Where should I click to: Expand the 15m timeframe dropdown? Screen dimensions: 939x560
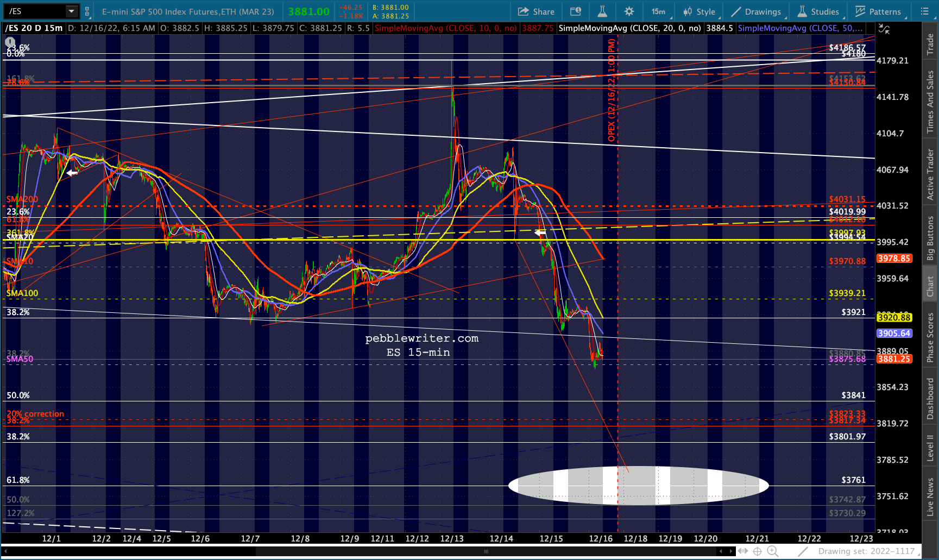[x=659, y=11]
